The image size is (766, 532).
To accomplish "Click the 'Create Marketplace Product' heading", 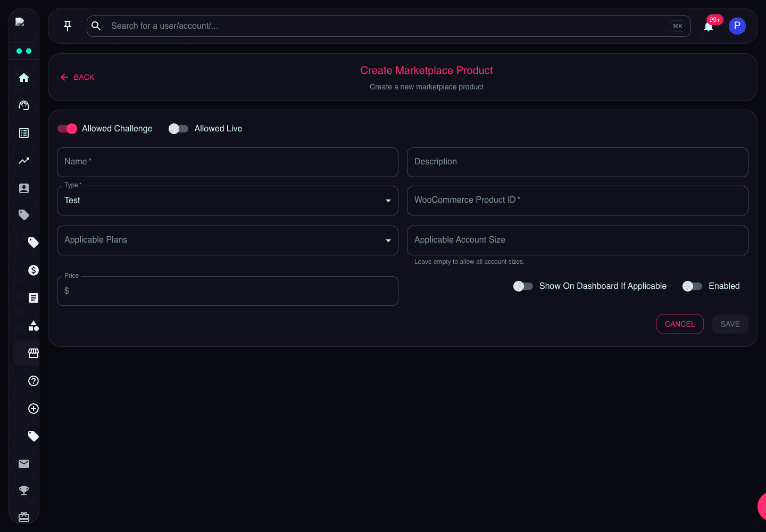I will pos(427,70).
